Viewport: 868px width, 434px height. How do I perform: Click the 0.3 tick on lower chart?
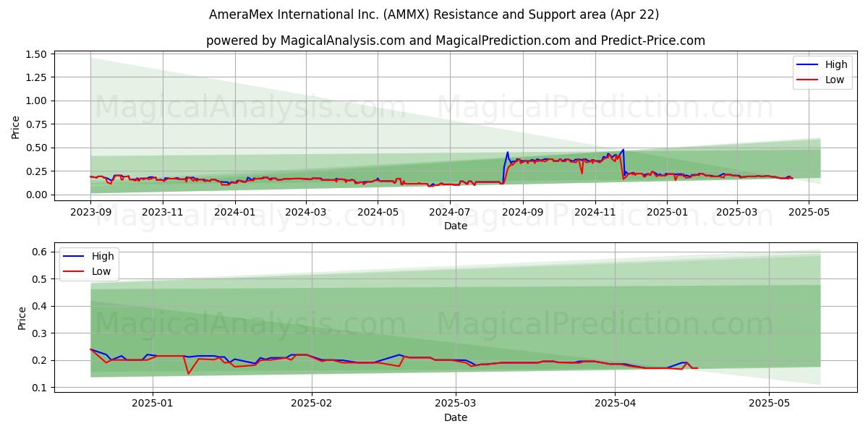[41, 333]
